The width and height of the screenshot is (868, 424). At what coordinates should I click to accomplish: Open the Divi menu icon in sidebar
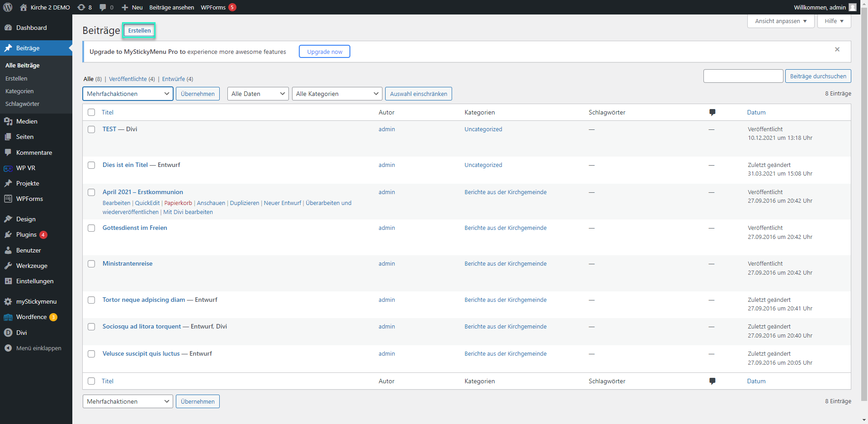(x=8, y=333)
